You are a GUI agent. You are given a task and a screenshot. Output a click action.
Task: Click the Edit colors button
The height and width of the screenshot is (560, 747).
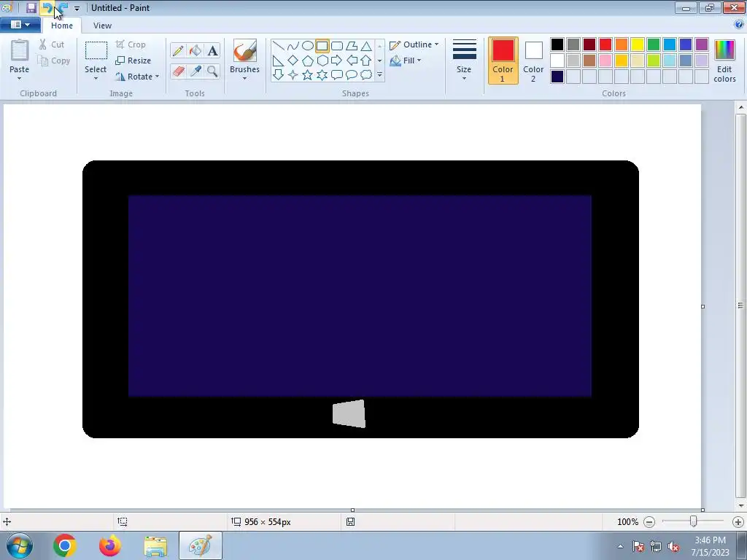724,61
